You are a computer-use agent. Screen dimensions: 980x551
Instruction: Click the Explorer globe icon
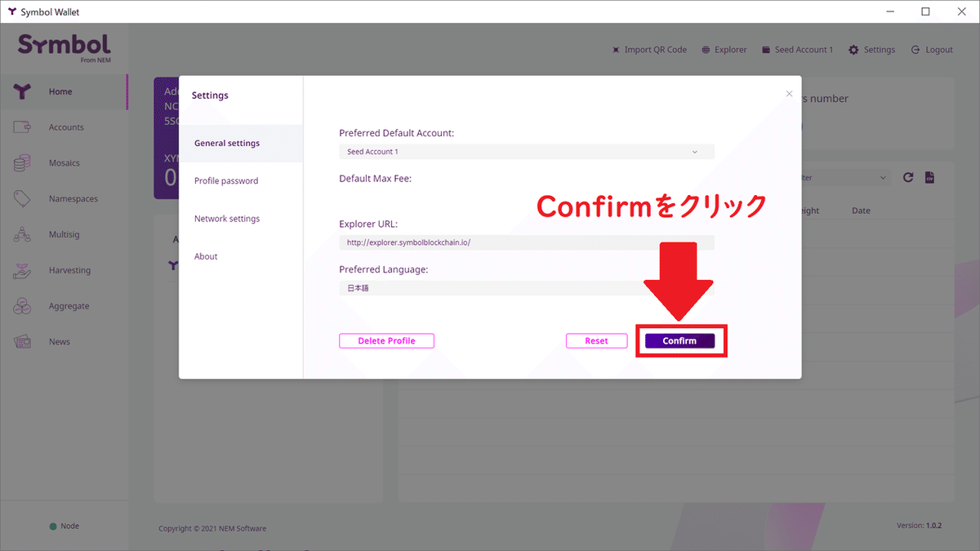coord(706,50)
